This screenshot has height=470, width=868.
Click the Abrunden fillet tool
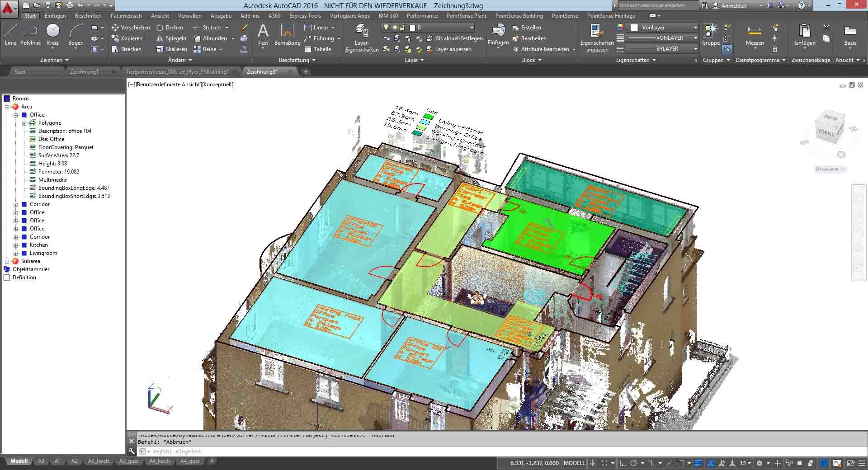[210, 38]
